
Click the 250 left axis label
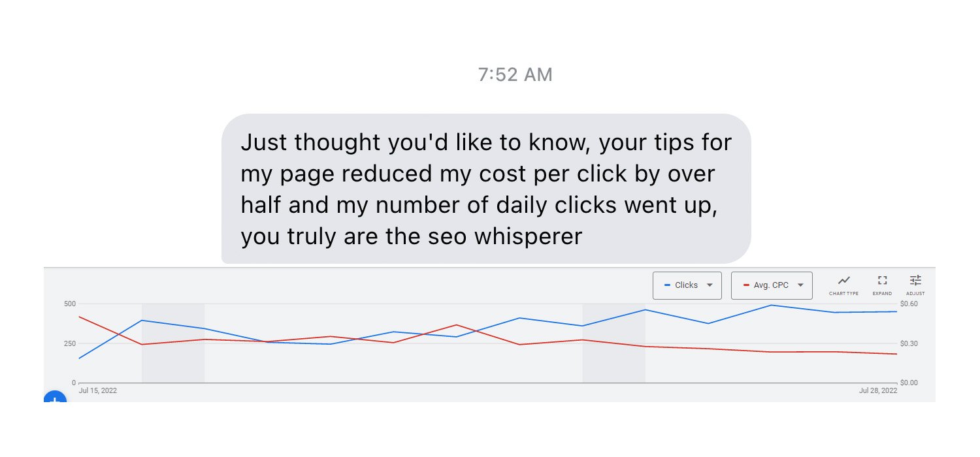[x=69, y=343]
